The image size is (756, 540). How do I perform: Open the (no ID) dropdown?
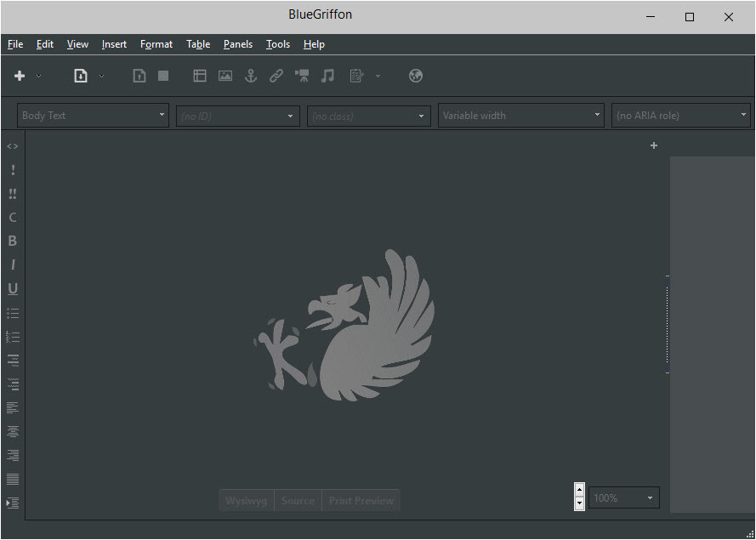pos(237,117)
